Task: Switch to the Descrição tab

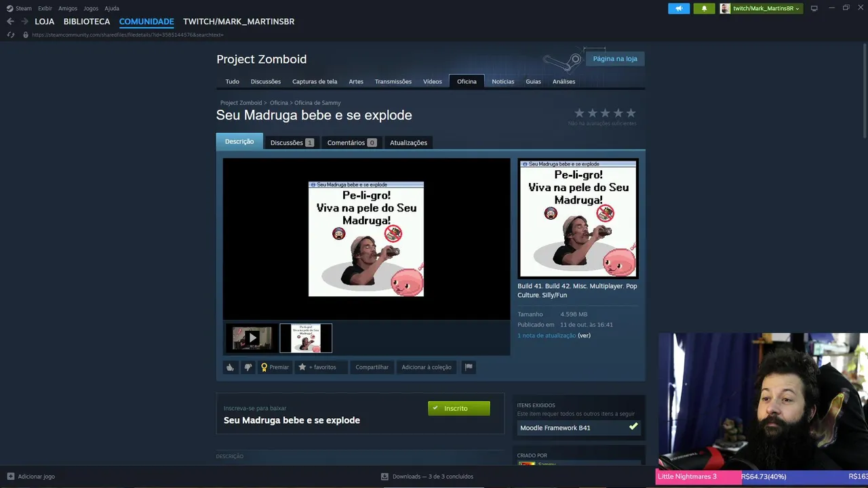Action: [x=239, y=142]
